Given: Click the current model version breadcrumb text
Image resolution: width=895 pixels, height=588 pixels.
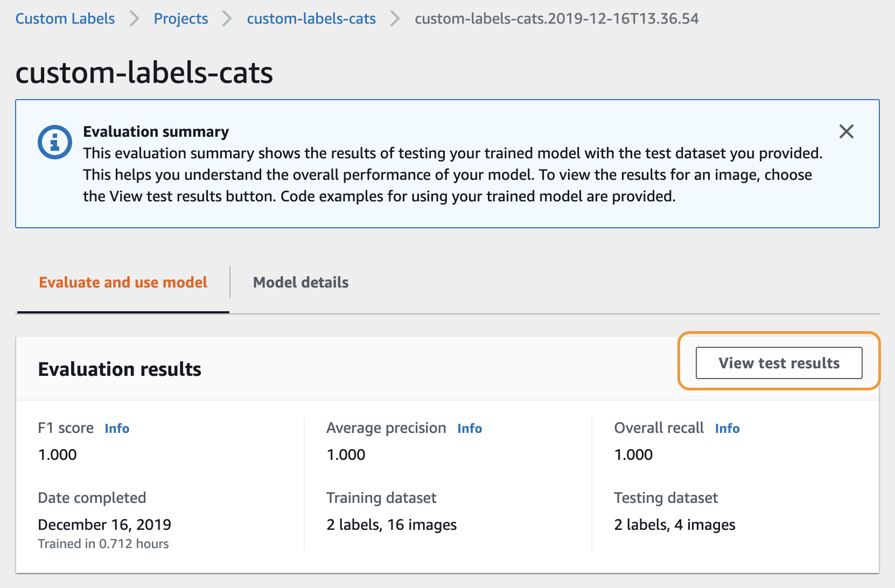Looking at the screenshot, I should (556, 19).
